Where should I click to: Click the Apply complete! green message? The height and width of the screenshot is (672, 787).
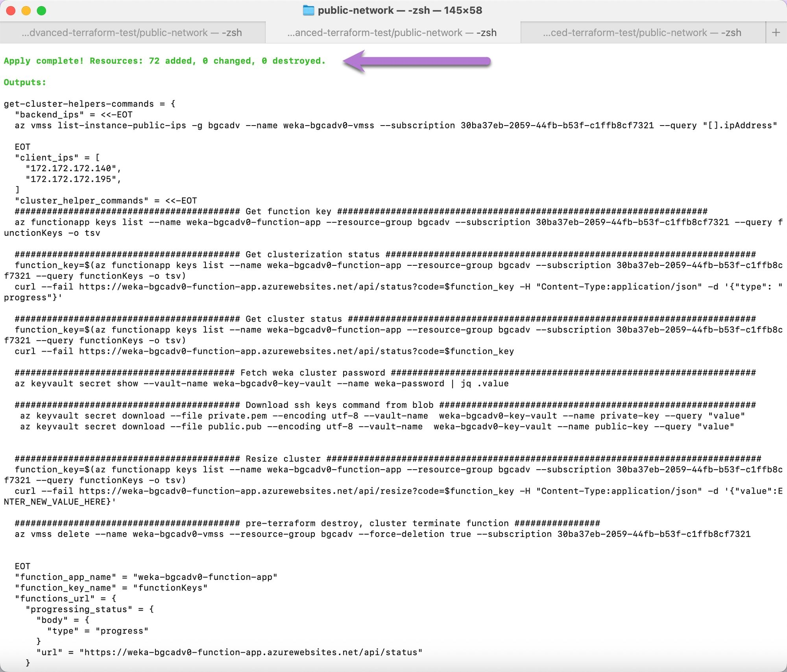(x=164, y=61)
